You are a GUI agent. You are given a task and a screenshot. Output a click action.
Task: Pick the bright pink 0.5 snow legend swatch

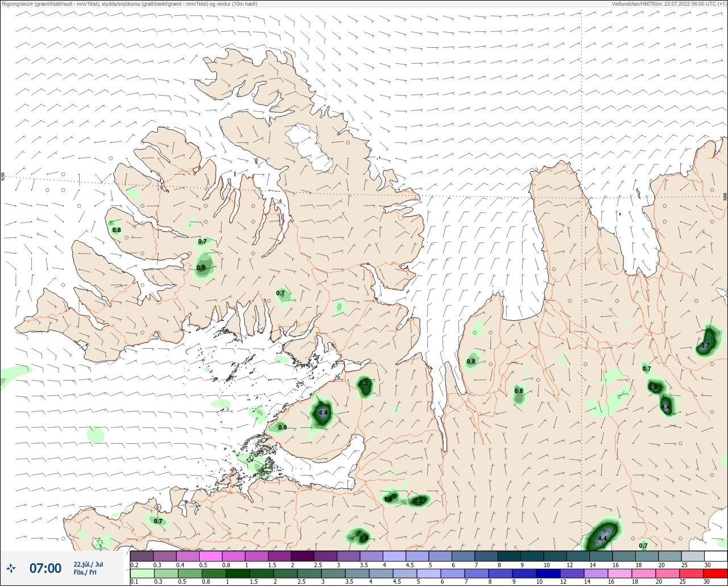click(210, 556)
